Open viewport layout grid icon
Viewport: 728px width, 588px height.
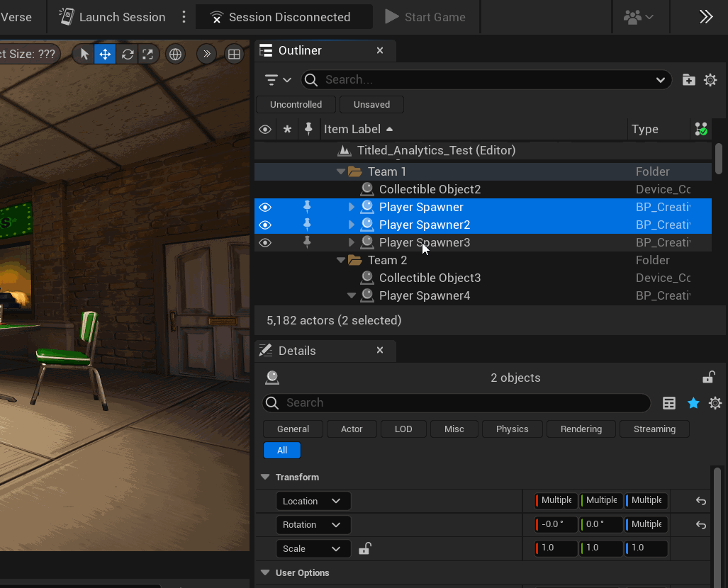point(235,55)
